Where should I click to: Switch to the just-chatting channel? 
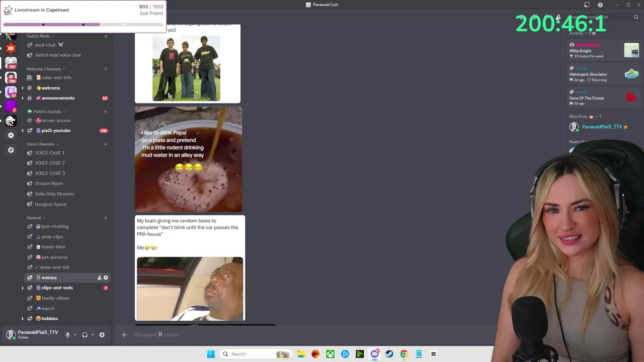(x=66, y=226)
